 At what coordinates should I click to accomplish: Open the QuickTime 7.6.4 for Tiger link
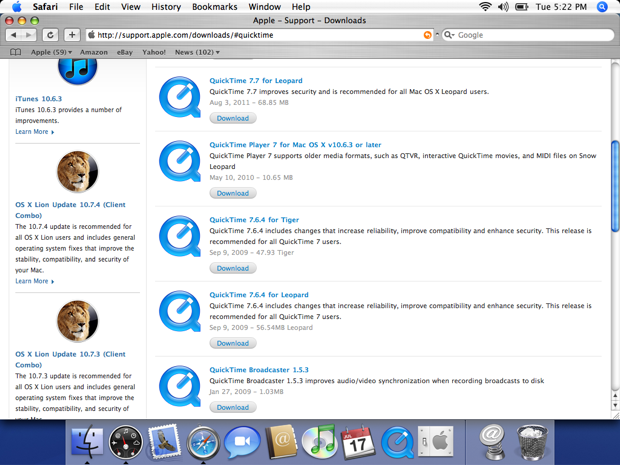pyautogui.click(x=254, y=220)
